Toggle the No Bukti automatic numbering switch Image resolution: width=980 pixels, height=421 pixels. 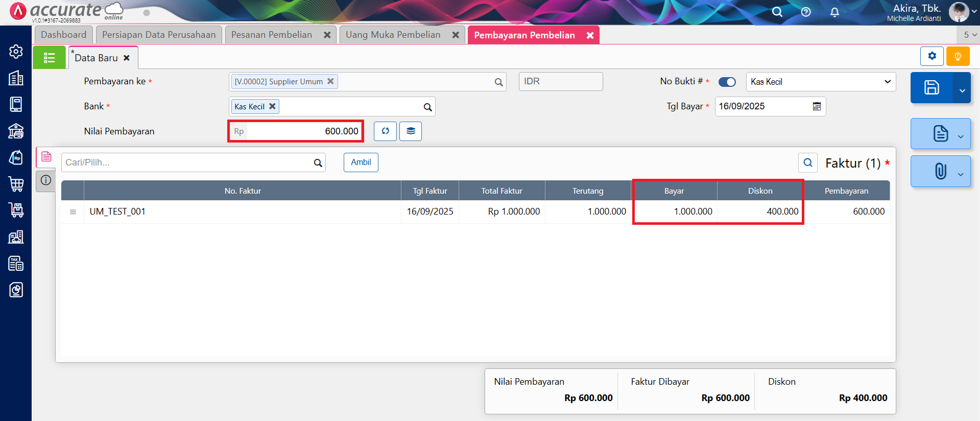point(727,82)
